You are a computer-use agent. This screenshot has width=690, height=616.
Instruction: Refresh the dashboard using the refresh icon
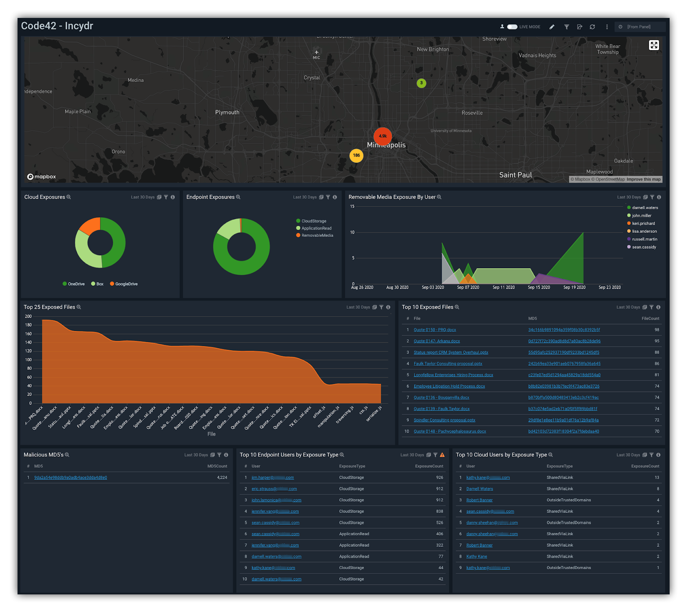[x=592, y=27]
